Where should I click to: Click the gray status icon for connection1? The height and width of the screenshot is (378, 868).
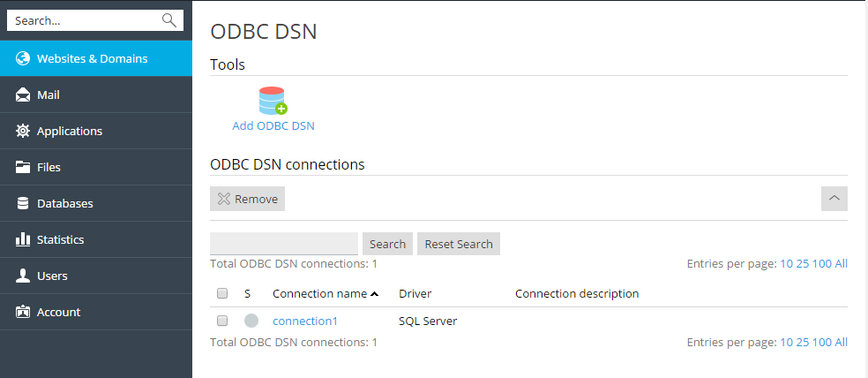click(251, 321)
